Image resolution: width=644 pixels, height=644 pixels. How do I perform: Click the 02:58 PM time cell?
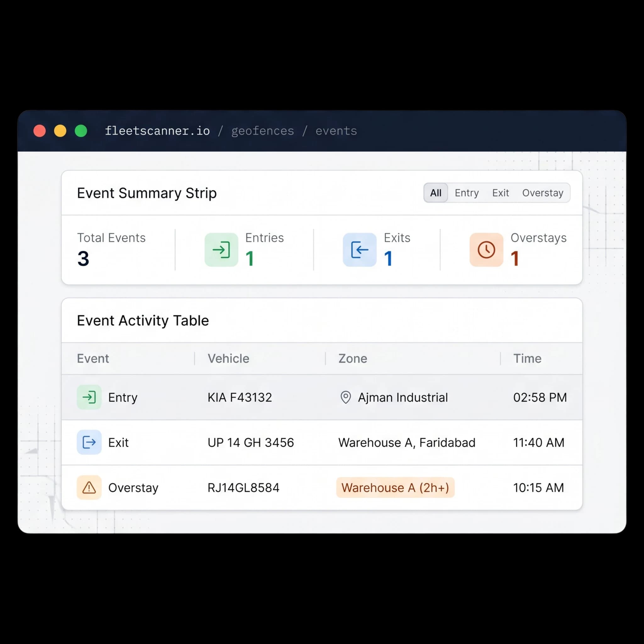540,397
